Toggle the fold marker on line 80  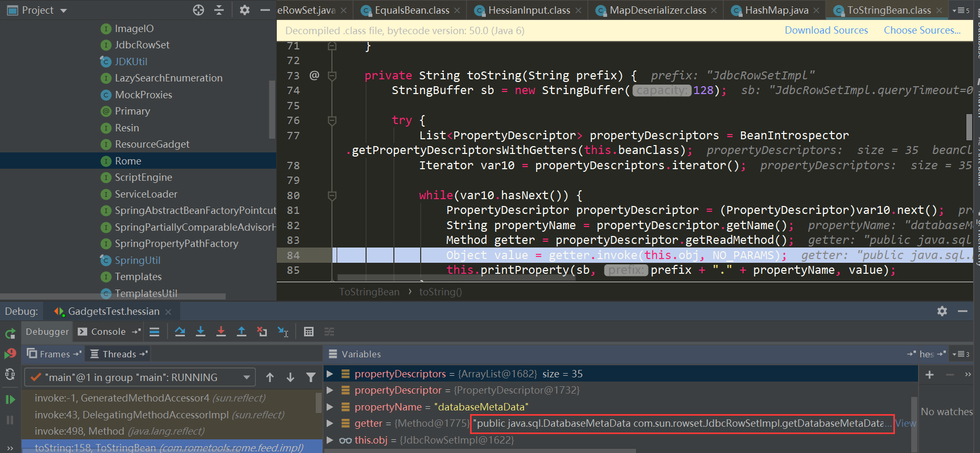(332, 195)
